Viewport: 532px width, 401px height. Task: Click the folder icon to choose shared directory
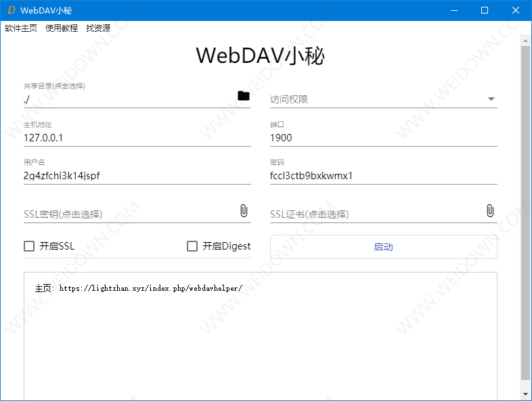pyautogui.click(x=243, y=96)
